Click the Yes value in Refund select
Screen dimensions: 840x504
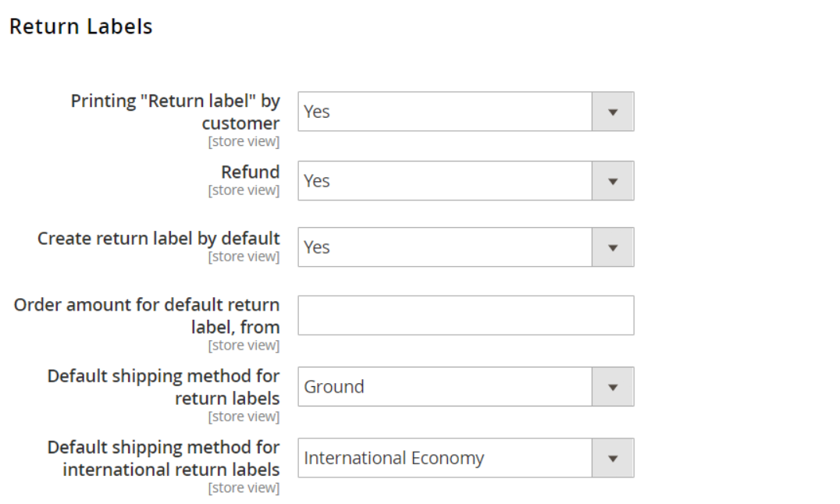click(317, 181)
